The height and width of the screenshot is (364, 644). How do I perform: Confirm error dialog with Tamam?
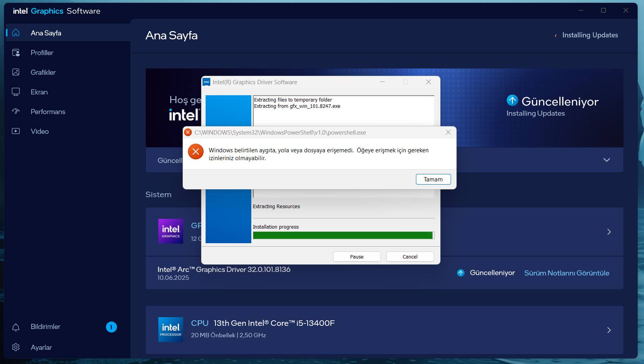tap(433, 179)
